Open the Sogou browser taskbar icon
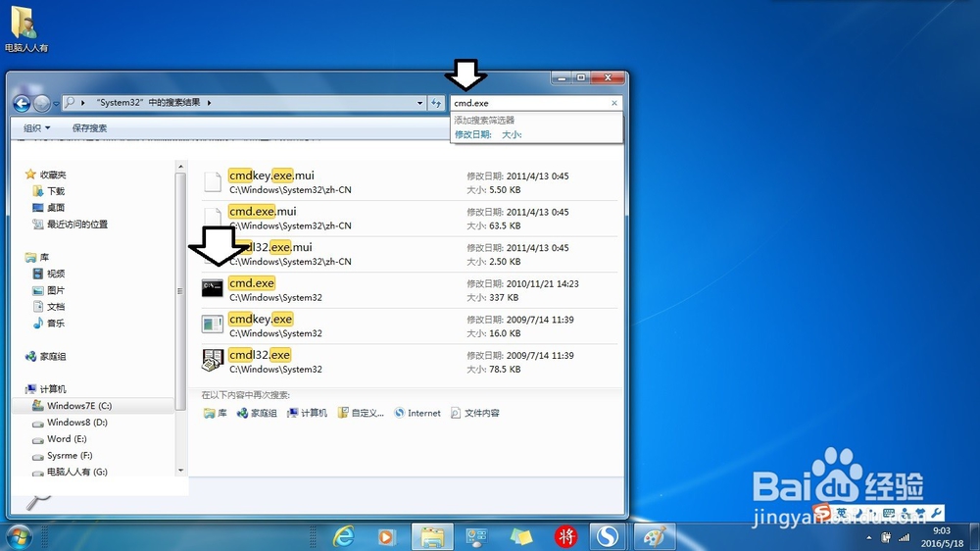This screenshot has width=980, height=551. (607, 536)
